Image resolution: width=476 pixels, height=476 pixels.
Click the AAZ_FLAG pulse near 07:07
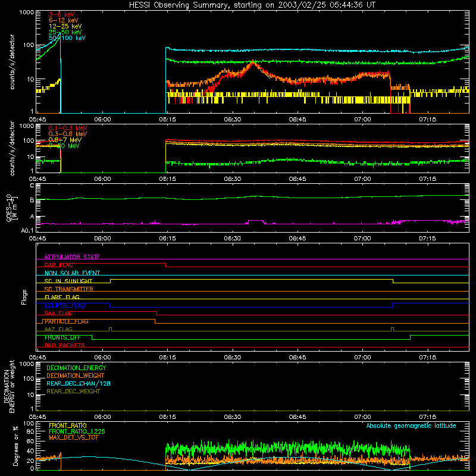[393, 329]
